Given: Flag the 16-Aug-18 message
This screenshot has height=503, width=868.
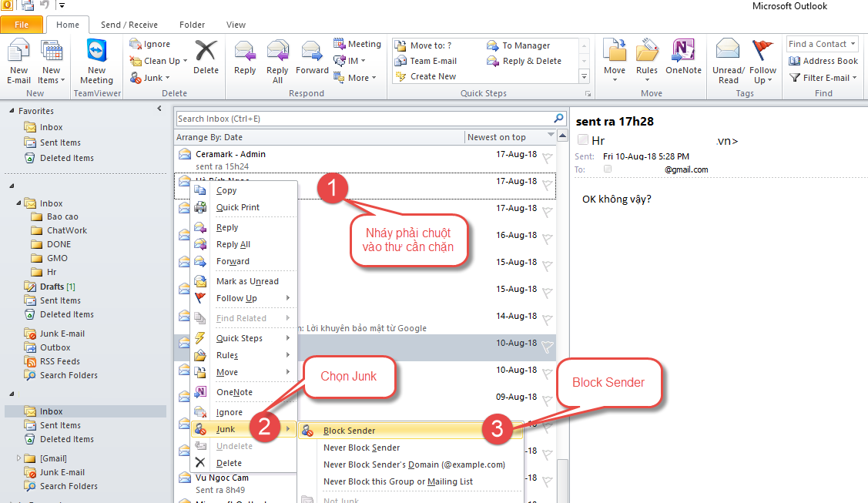Looking at the screenshot, I should tap(548, 239).
